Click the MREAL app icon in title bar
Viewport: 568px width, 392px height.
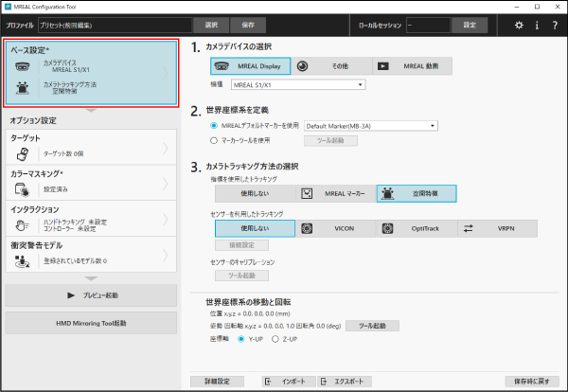[x=8, y=7]
